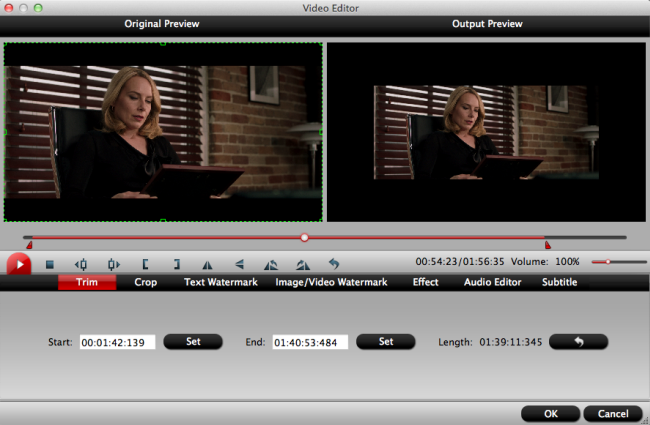Close the Video Editor window

[x=9, y=8]
